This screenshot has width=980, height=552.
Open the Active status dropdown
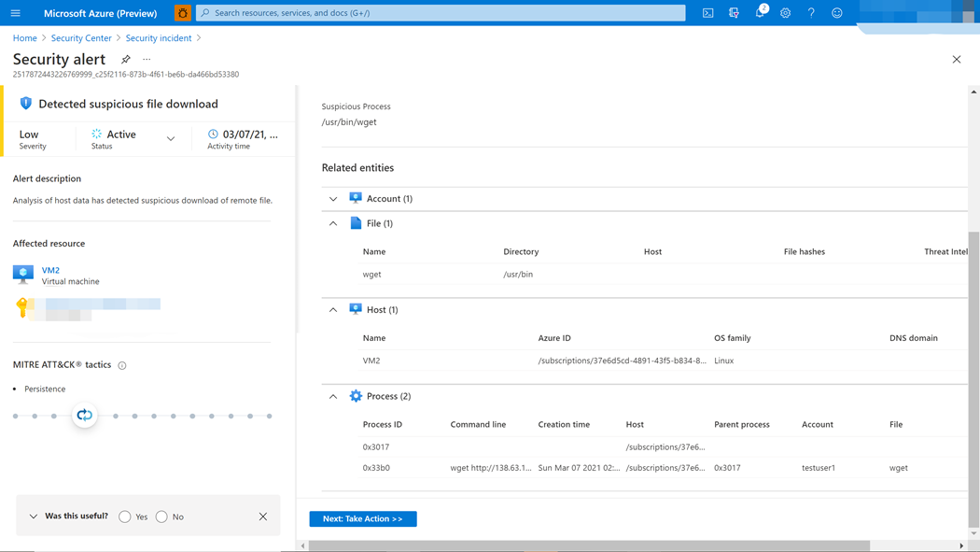[x=171, y=139]
